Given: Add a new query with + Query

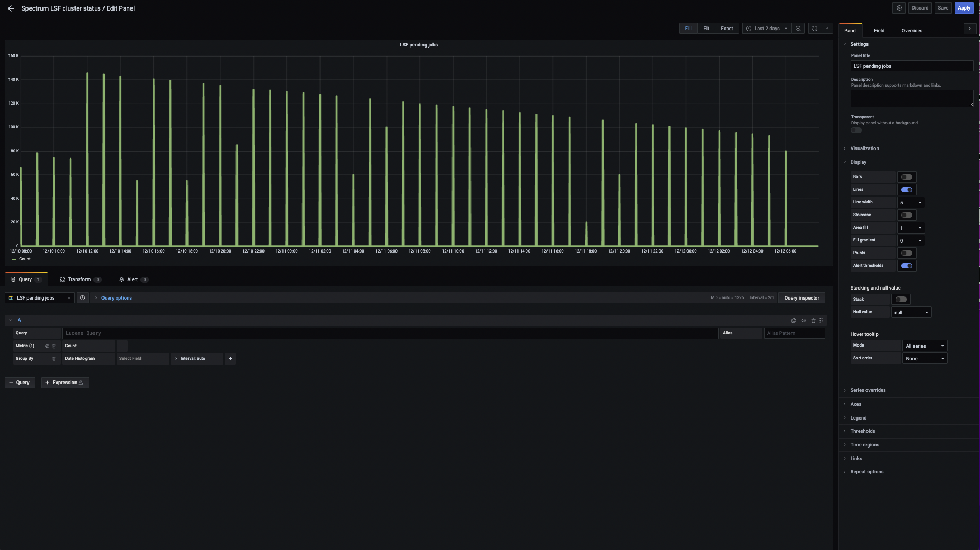Looking at the screenshot, I should [20, 383].
